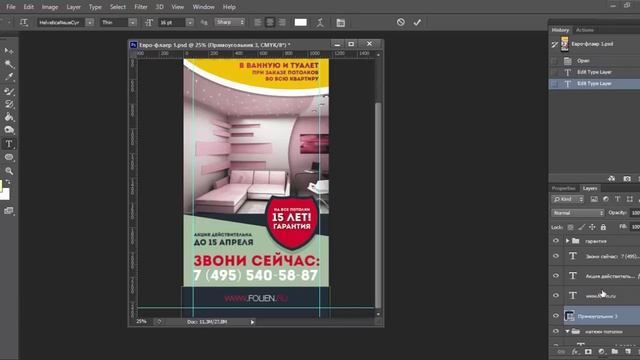Open the Filter menu
Screen dimensions: 640x360
click(141, 7)
